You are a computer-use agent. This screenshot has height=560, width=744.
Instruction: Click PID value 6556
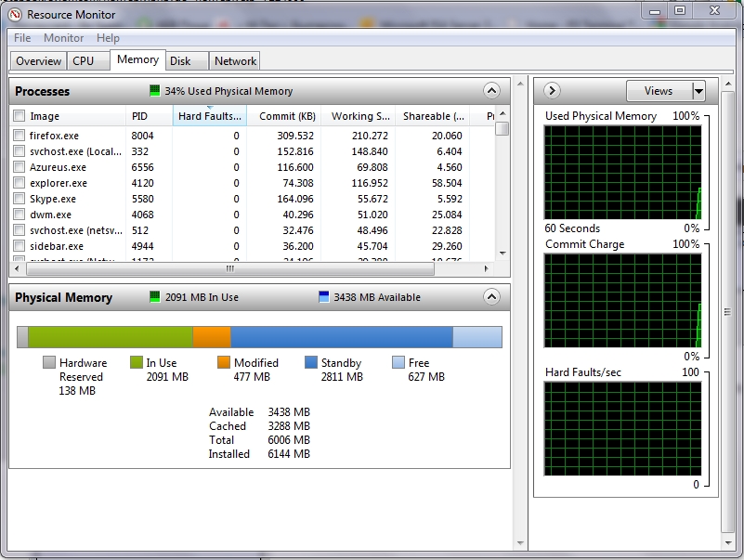(142, 167)
